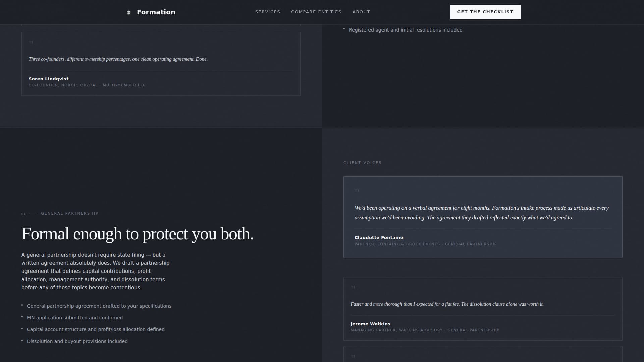644x362 pixels.
Task: Click 'Registered agent and initial resolutions included' item
Action: point(406,29)
